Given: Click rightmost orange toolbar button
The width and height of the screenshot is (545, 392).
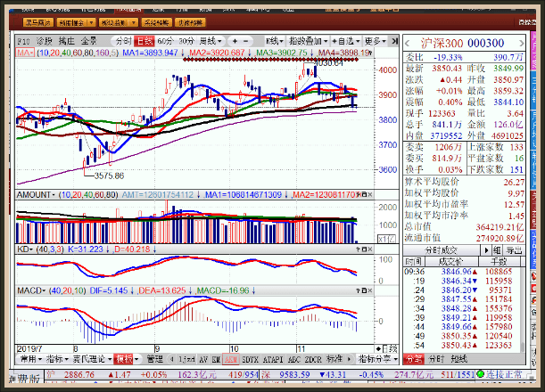Looking at the screenshot, I should pyautogui.click(x=190, y=22).
